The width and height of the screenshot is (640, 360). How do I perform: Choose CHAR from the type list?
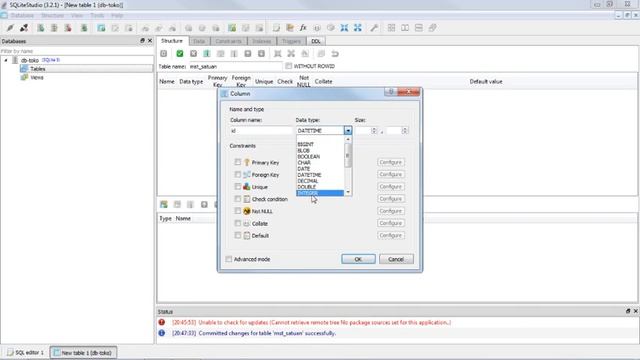[x=320, y=162]
